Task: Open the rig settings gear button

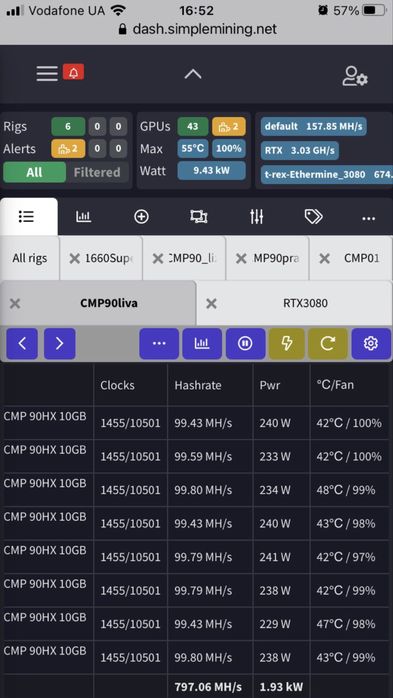Action: (x=371, y=344)
